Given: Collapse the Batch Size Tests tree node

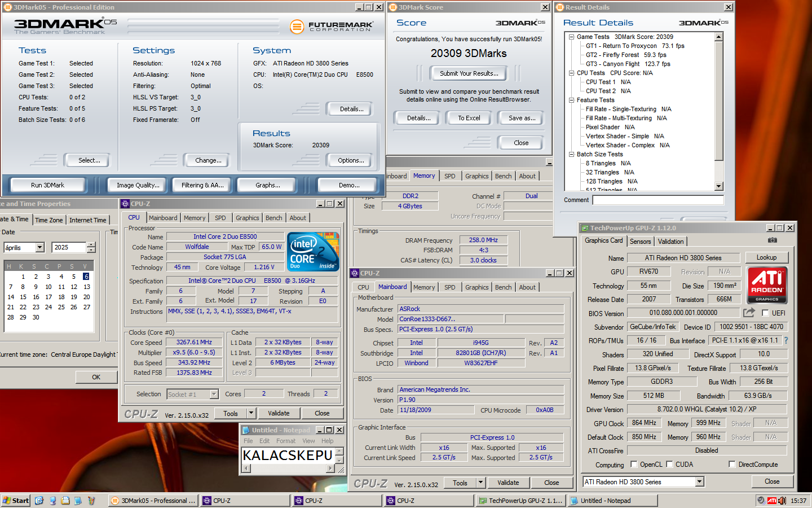Looking at the screenshot, I should [571, 154].
